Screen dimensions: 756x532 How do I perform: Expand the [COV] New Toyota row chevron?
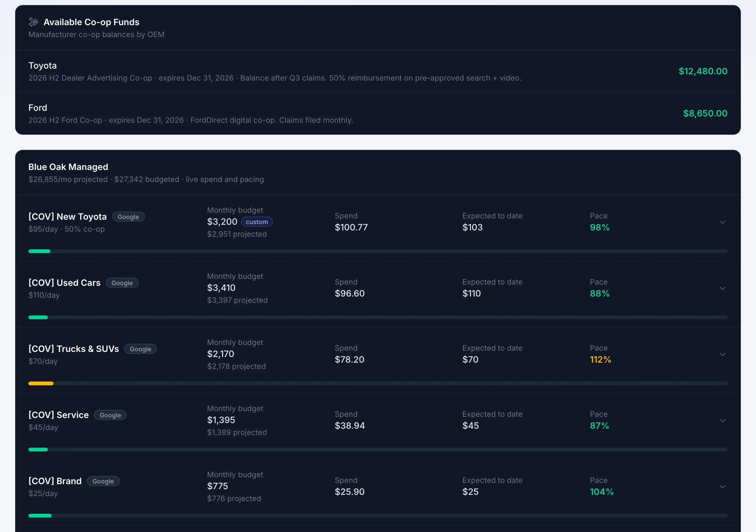722,222
